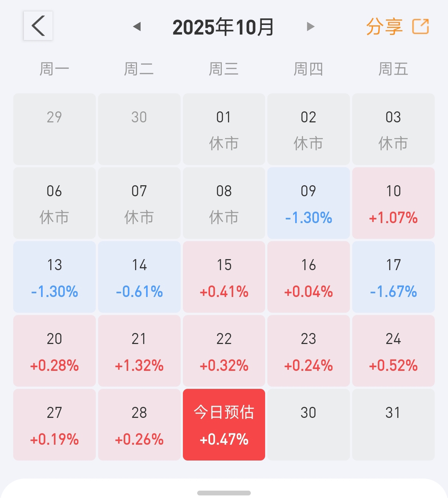Screen dimensions: 448x498
Task: Select October 15 with +0.41%
Action: (x=224, y=277)
